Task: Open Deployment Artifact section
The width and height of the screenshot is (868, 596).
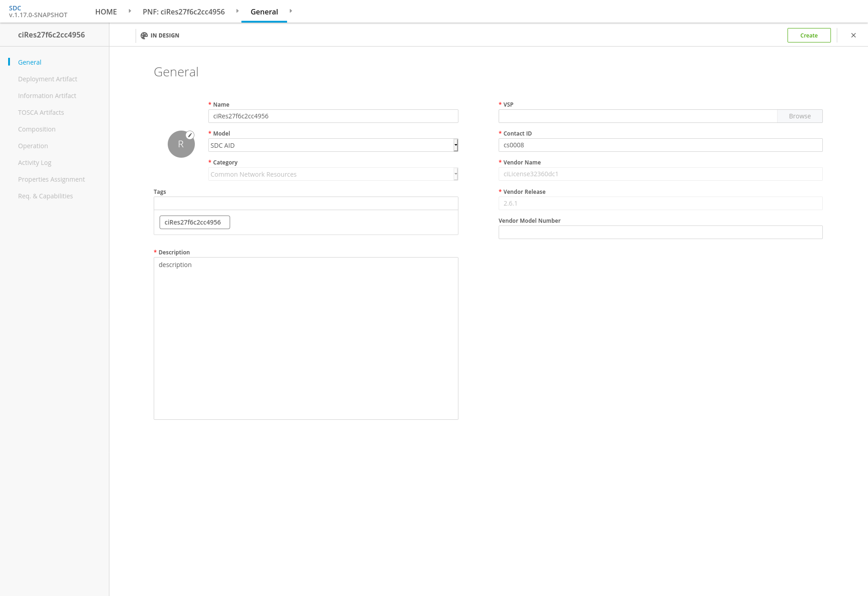Action: pyautogui.click(x=47, y=79)
